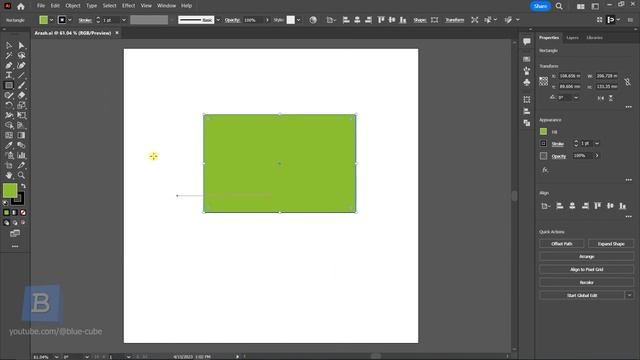
Task: Open the Object menu
Action: (x=73, y=6)
